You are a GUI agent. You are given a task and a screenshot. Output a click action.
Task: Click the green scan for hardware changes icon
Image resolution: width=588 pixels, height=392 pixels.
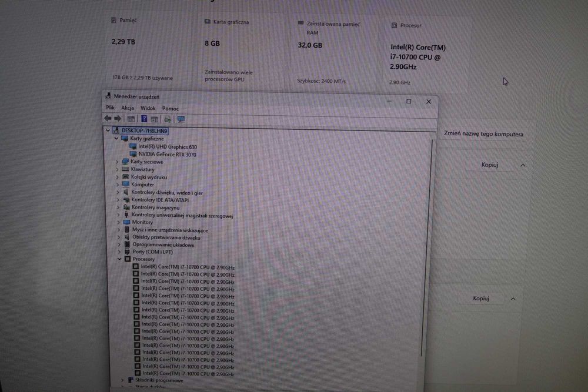coord(167,119)
